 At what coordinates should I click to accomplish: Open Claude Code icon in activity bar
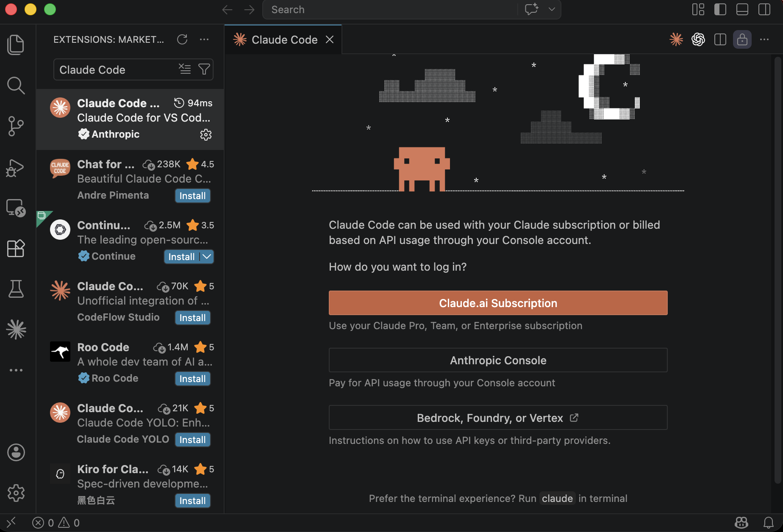tap(16, 330)
